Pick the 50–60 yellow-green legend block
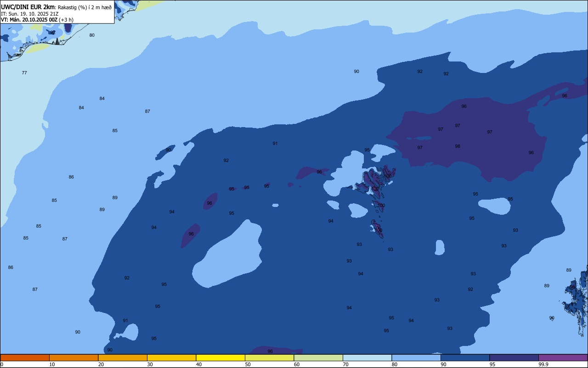 coord(269,357)
